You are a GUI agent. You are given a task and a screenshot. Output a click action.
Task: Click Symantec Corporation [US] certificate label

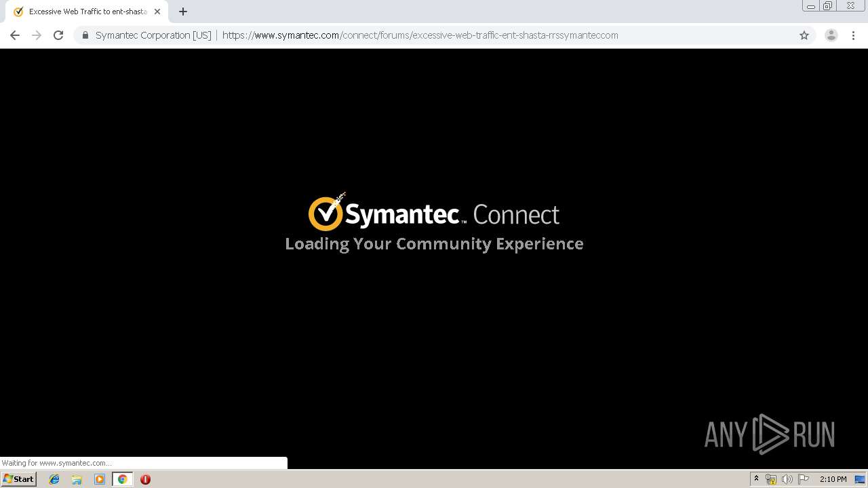point(153,35)
